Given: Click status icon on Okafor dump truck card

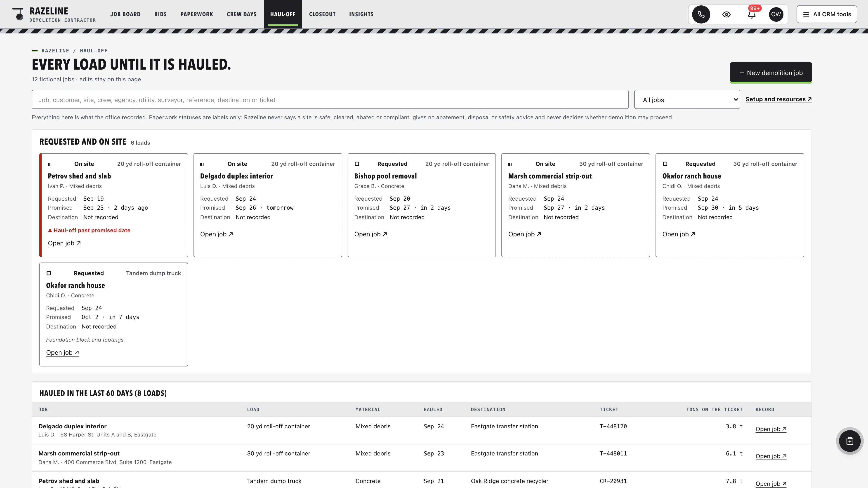Looking at the screenshot, I should click(49, 273).
